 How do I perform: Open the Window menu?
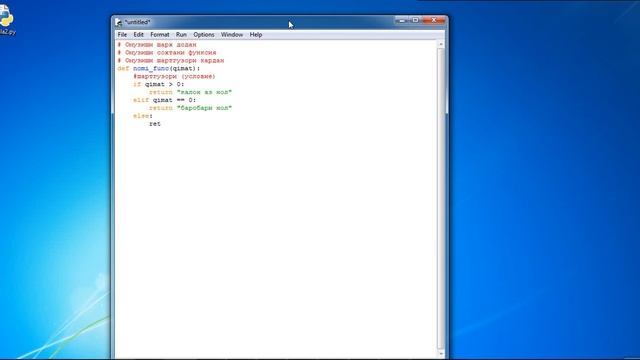(x=232, y=35)
